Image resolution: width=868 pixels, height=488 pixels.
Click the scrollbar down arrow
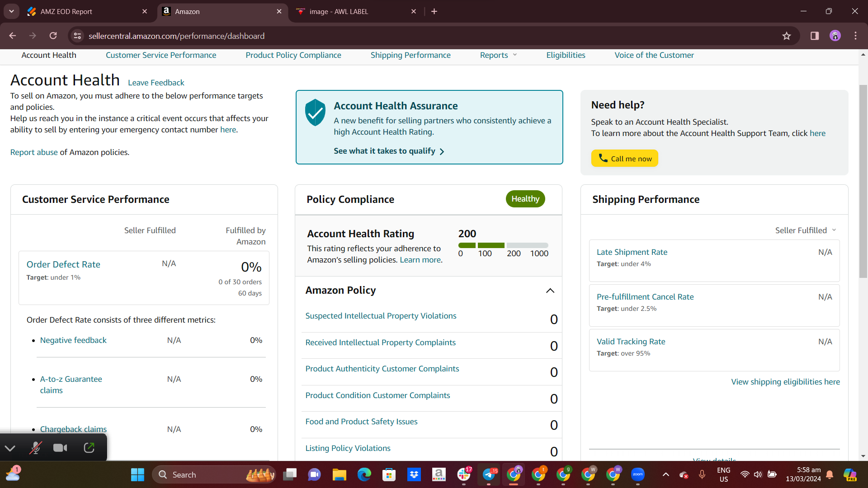tap(863, 456)
